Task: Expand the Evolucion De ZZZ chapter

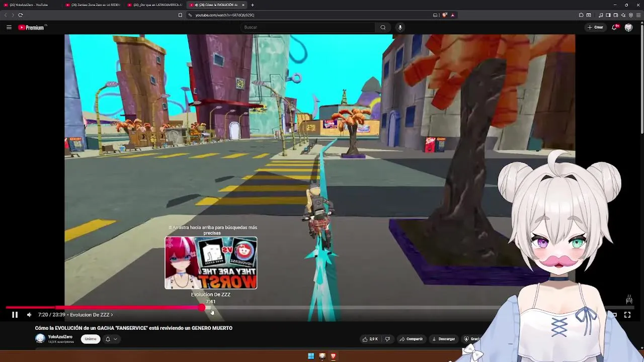Action: point(92,315)
